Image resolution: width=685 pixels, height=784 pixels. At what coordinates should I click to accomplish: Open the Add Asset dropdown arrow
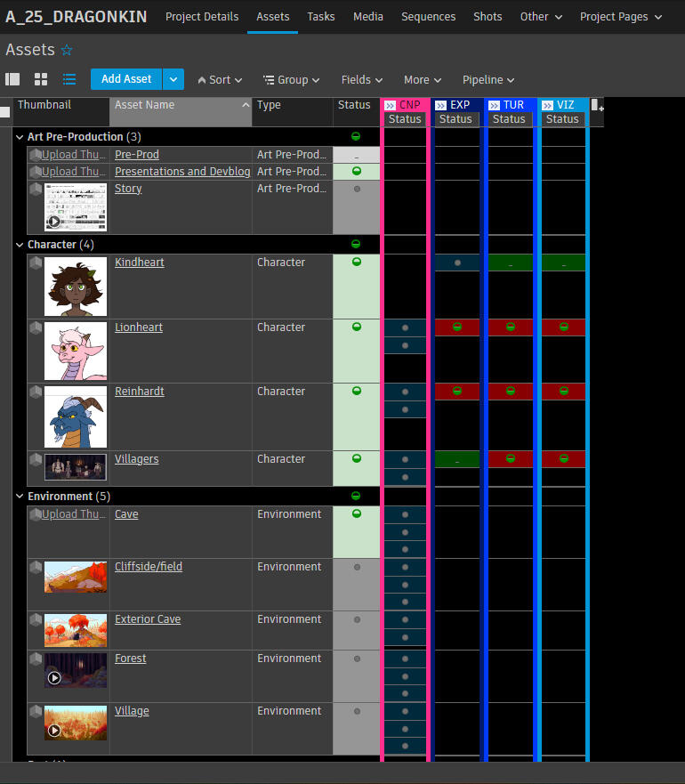[173, 79]
